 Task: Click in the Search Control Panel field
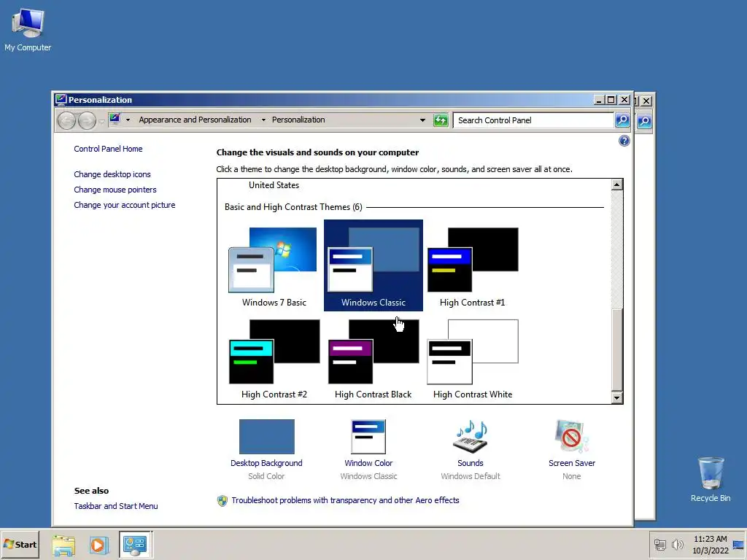533,120
